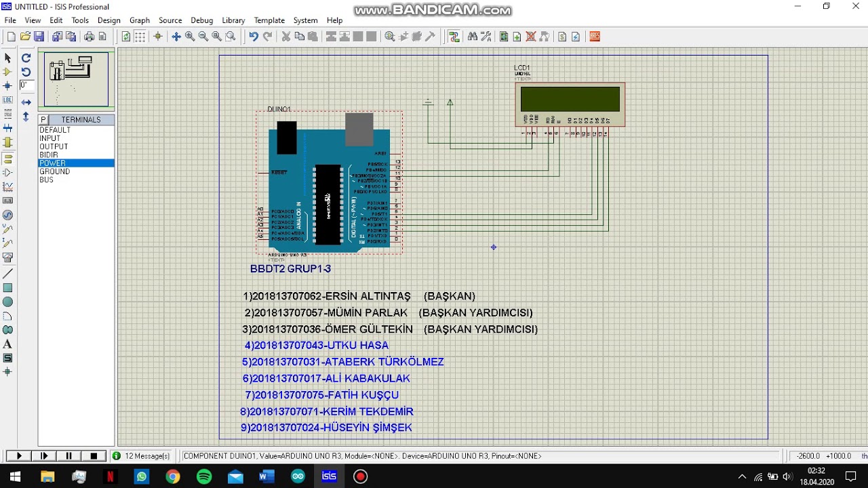
Task: Click the rotation angle input field
Action: click(26, 85)
